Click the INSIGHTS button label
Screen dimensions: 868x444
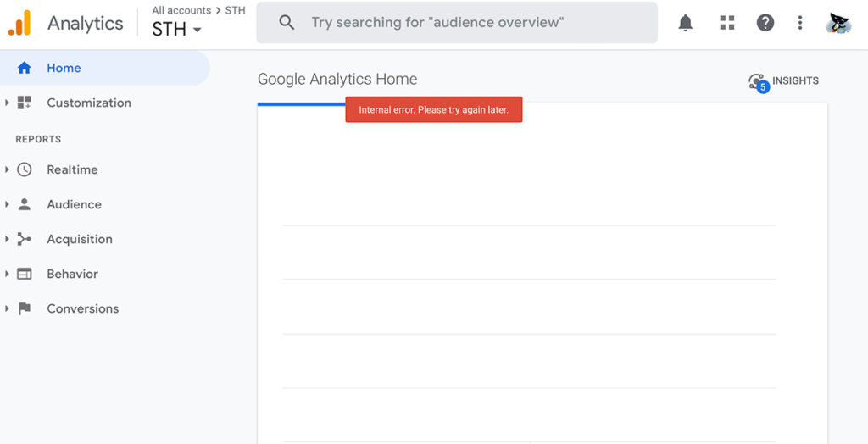pyautogui.click(x=795, y=80)
